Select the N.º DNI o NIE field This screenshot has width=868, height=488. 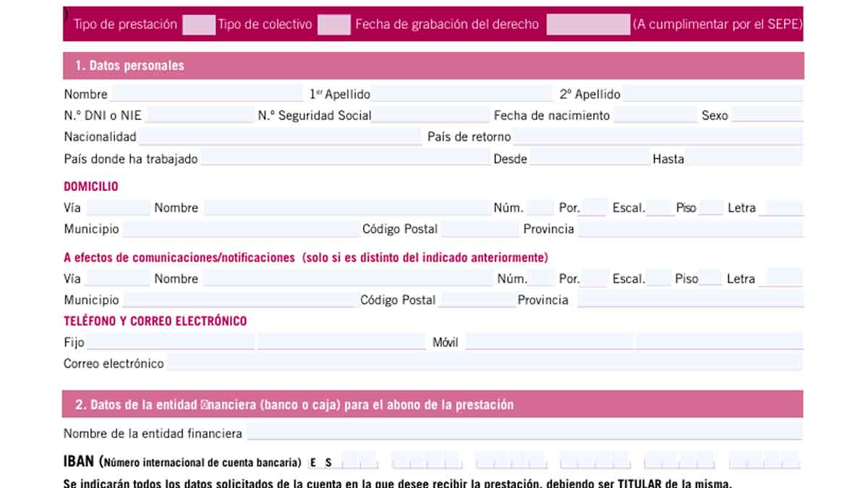point(200,115)
